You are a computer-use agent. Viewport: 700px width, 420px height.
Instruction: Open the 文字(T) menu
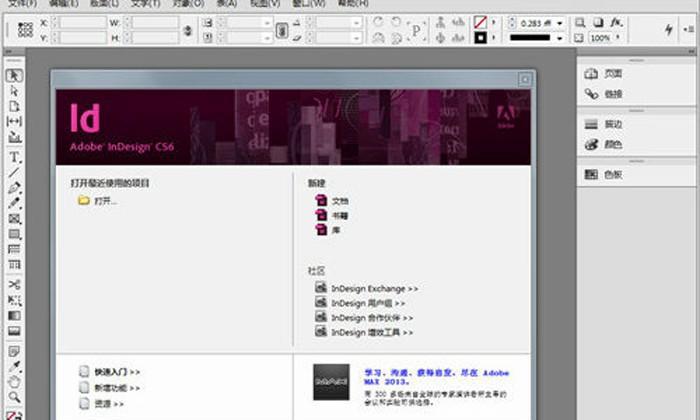[x=146, y=4]
